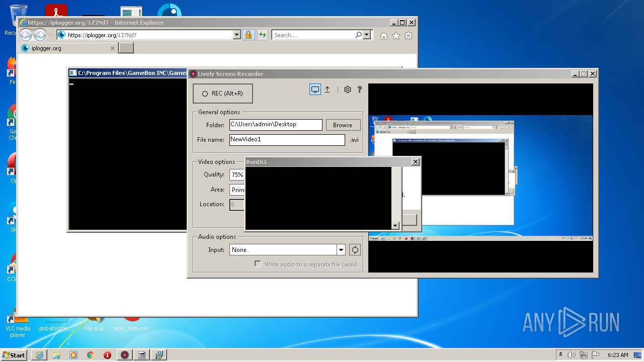The height and width of the screenshot is (362, 644).
Task: Click the IE Search box
Action: click(x=312, y=35)
